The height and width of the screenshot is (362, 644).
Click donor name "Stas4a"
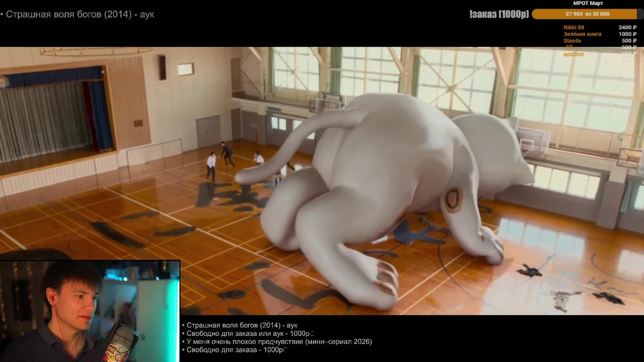coord(572,41)
